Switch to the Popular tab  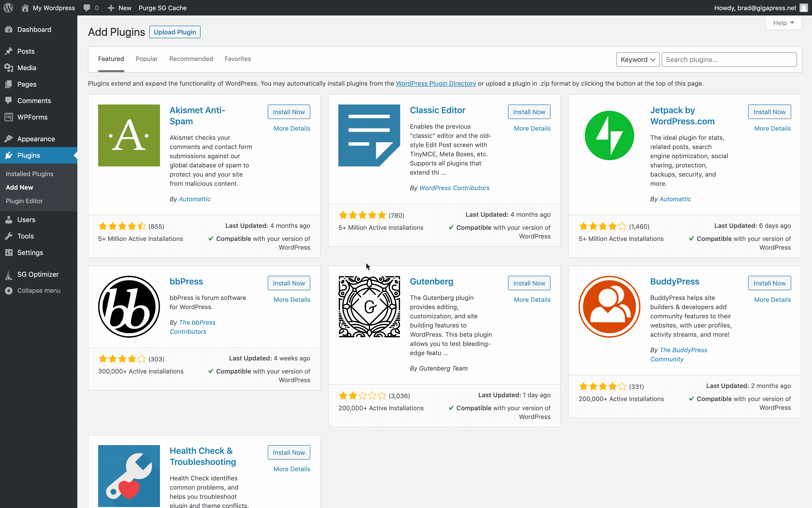tap(147, 59)
